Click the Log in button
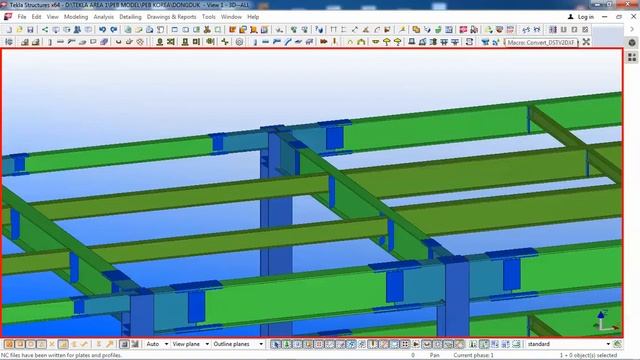This screenshot has height=360, width=640. pyautogui.click(x=581, y=17)
